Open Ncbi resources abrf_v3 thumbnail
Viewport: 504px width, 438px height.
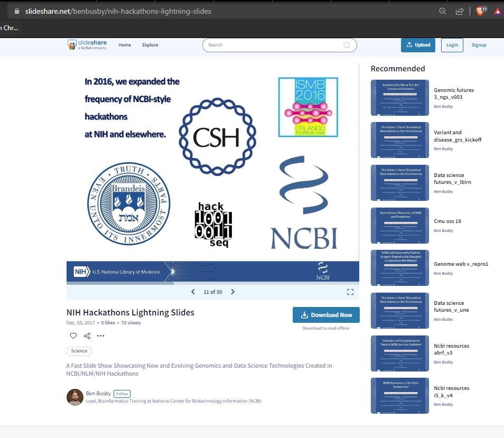pos(400,353)
